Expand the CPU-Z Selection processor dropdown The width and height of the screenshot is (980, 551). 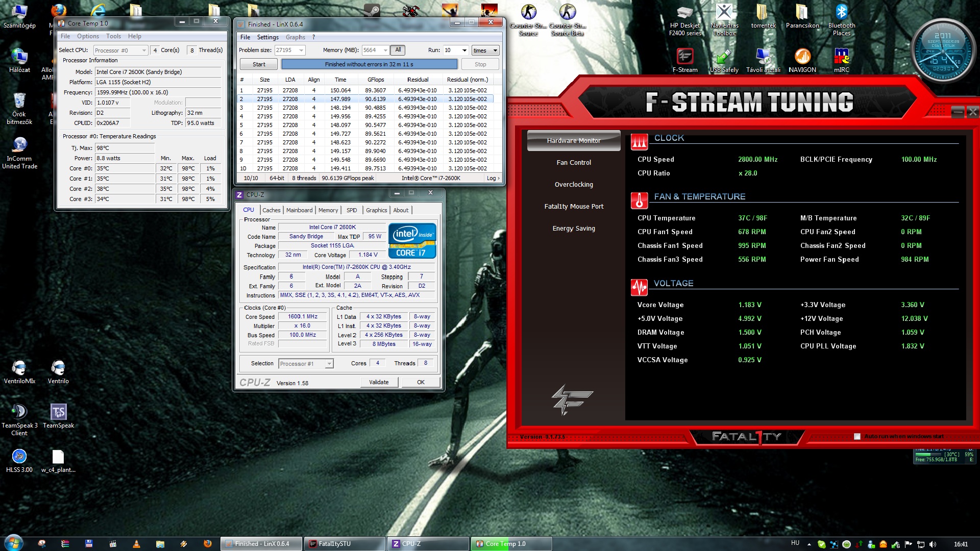329,364
